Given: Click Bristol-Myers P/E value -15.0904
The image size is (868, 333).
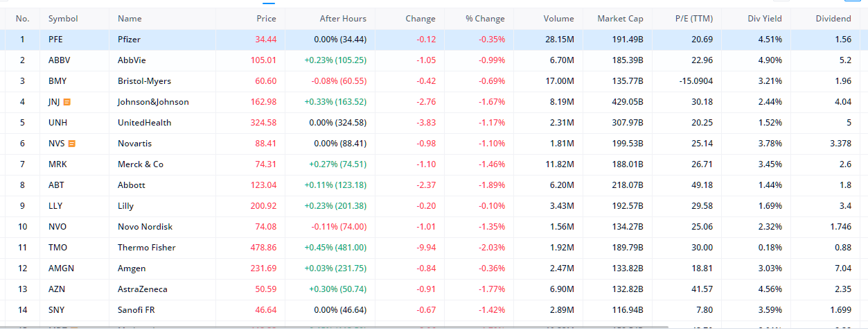Looking at the screenshot, I should [696, 81].
